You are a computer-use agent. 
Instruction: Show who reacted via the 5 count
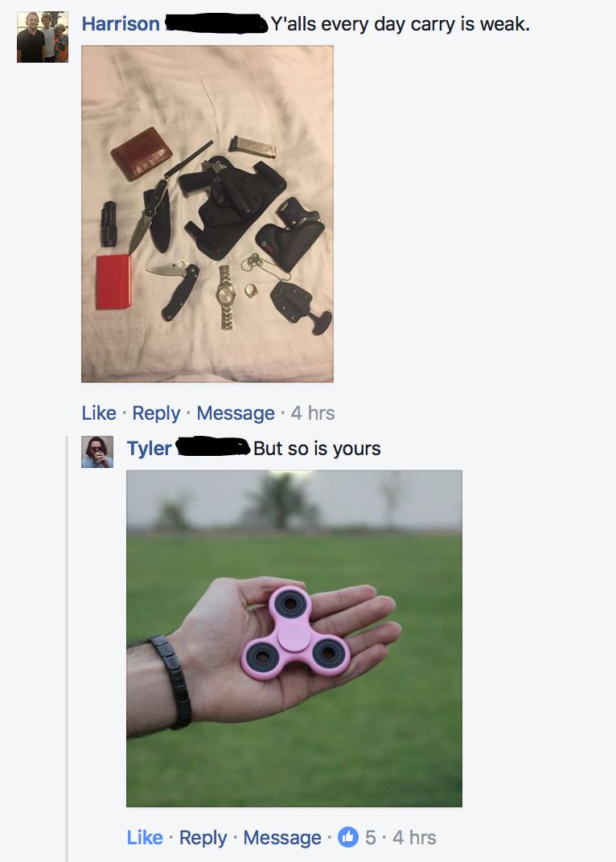(x=371, y=837)
